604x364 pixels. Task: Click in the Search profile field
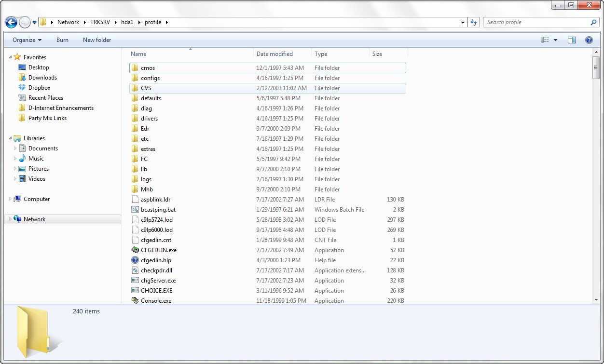tap(535, 22)
